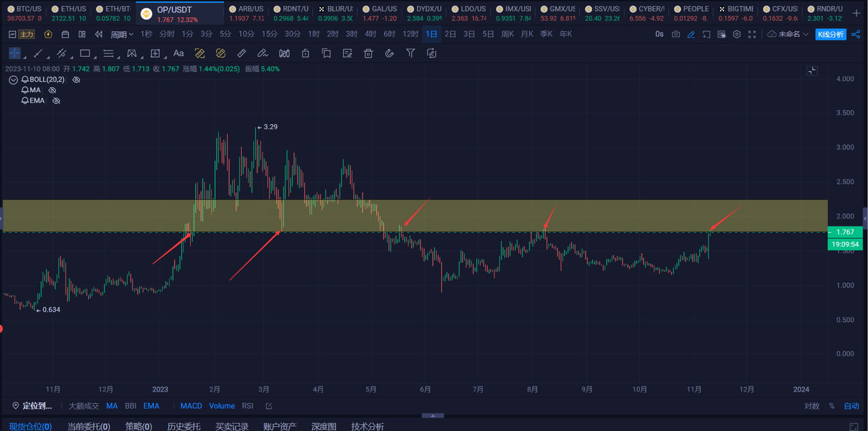Viewport: 868px width, 431px height.
Task: Toggle RSI sub-indicator
Action: [247, 406]
